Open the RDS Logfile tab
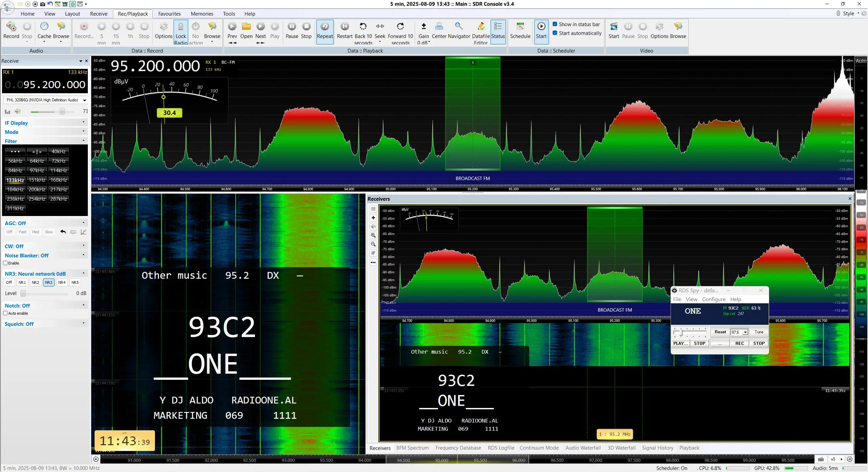Image resolution: width=868 pixels, height=472 pixels. point(501,448)
